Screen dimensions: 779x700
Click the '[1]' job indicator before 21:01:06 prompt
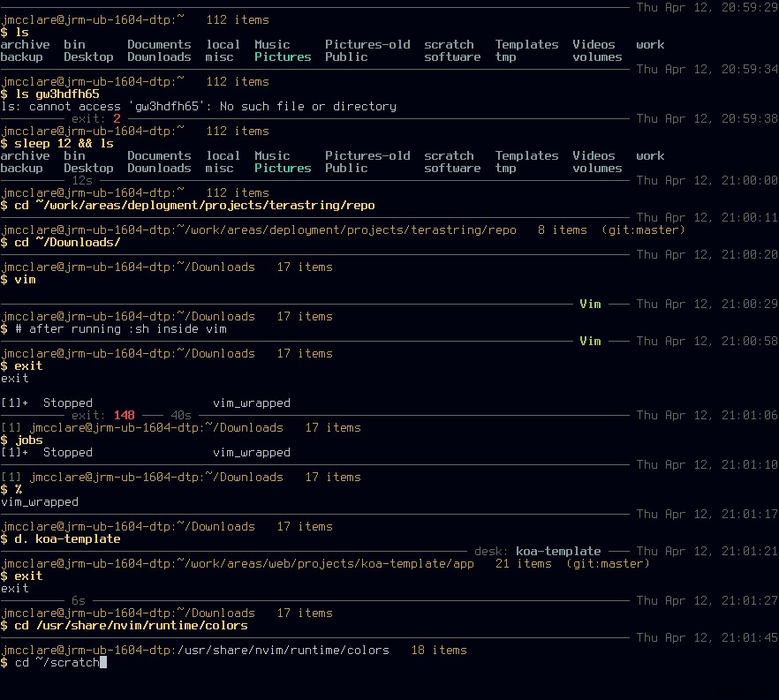(x=11, y=427)
